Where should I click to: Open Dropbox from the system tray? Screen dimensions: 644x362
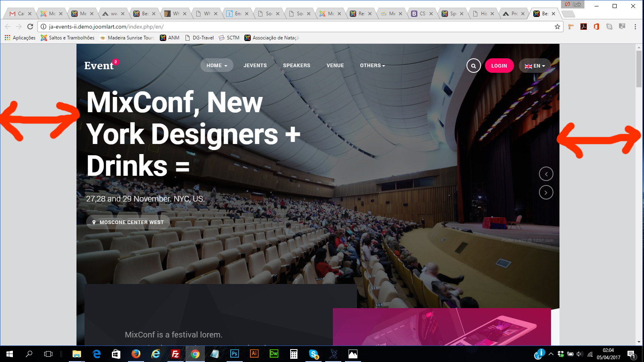click(560, 354)
